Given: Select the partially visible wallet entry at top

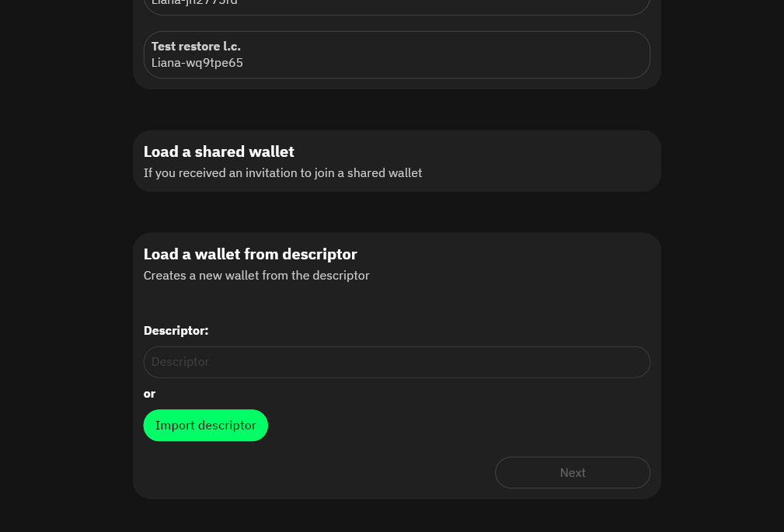Looking at the screenshot, I should click(396, 5).
